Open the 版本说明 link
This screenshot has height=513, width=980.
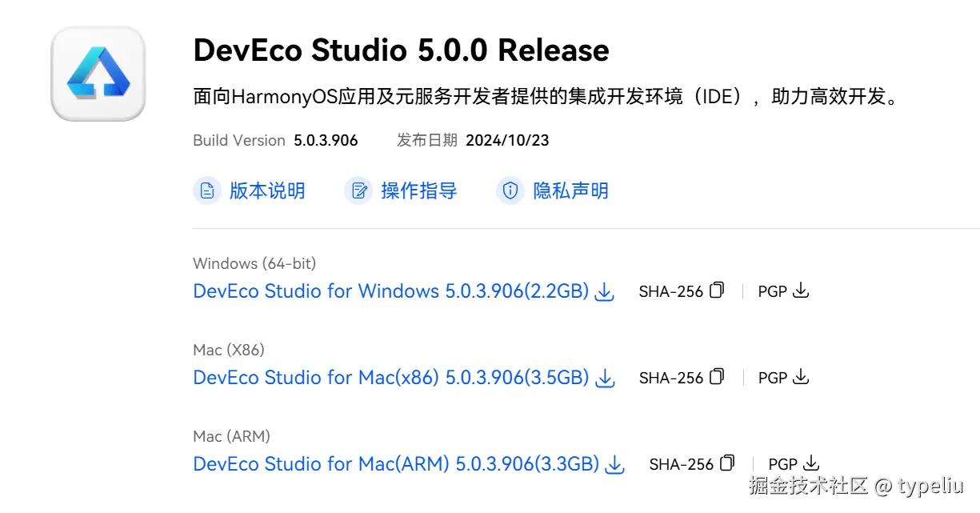click(267, 191)
